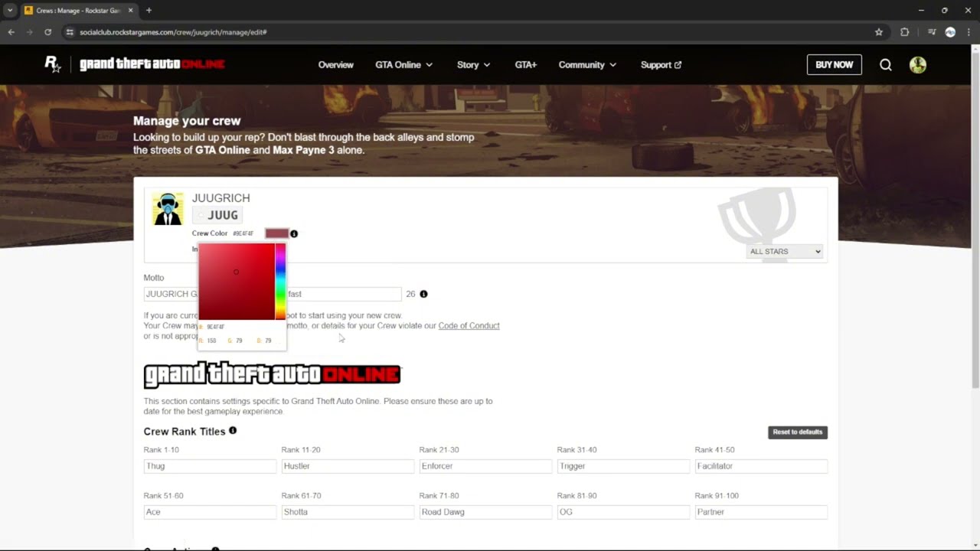Open the GTA+ nav item
The width and height of the screenshot is (980, 551).
[526, 65]
